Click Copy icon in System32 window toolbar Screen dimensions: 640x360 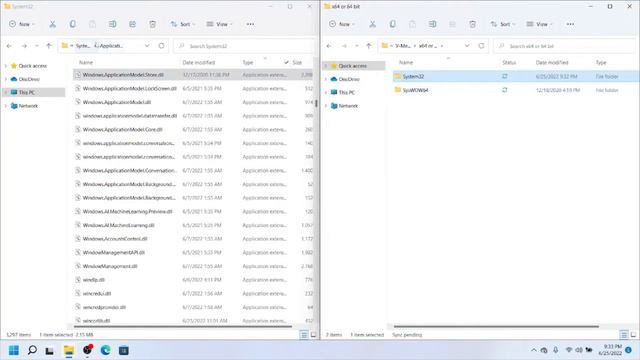coord(73,24)
